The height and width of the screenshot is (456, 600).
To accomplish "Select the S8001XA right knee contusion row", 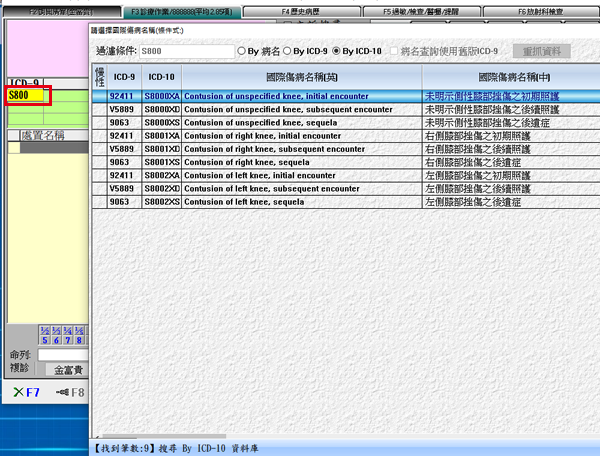I will pyautogui.click(x=300, y=136).
